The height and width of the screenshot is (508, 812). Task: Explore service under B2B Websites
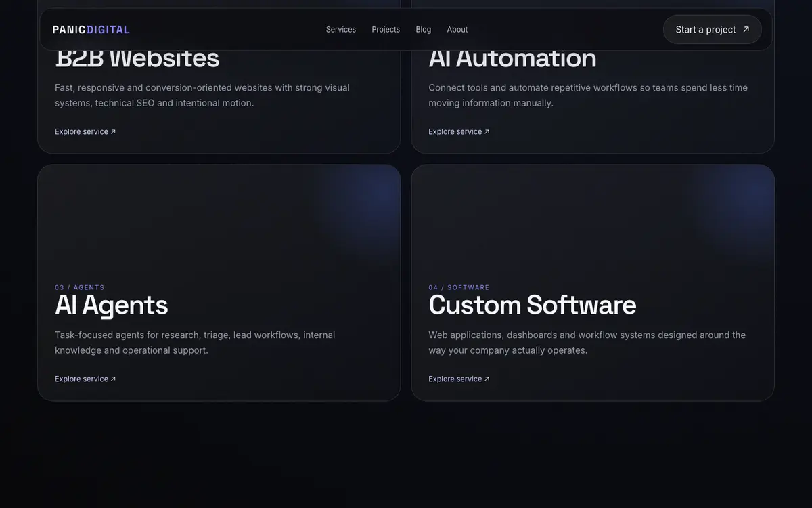pos(85,132)
